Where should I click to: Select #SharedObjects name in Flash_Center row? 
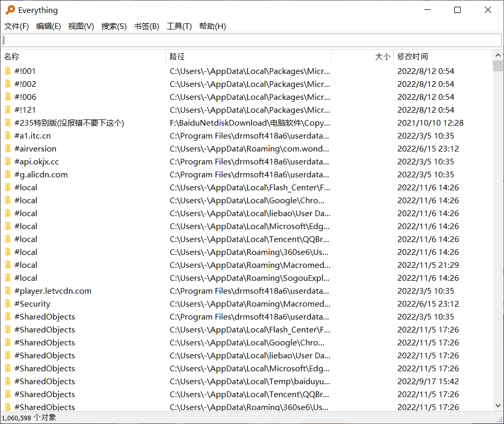click(x=45, y=329)
